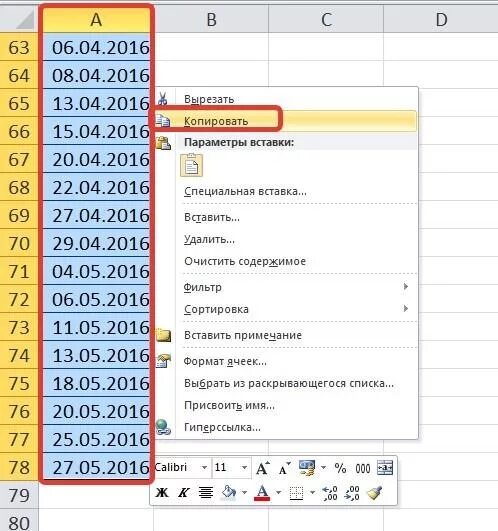The height and width of the screenshot is (531, 498).
Task: Click the Fill Color paint bucket
Action: point(229,492)
